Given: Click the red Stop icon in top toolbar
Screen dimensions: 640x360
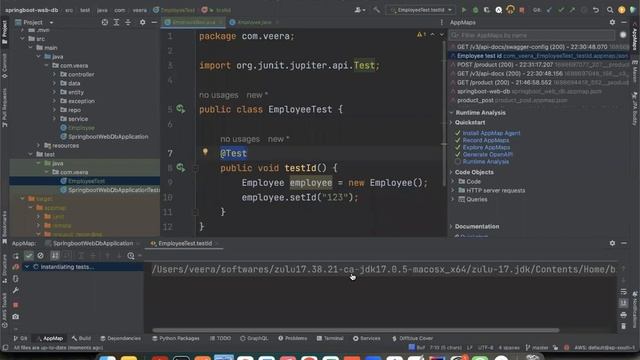Looking at the screenshot, I should [x=522, y=10].
